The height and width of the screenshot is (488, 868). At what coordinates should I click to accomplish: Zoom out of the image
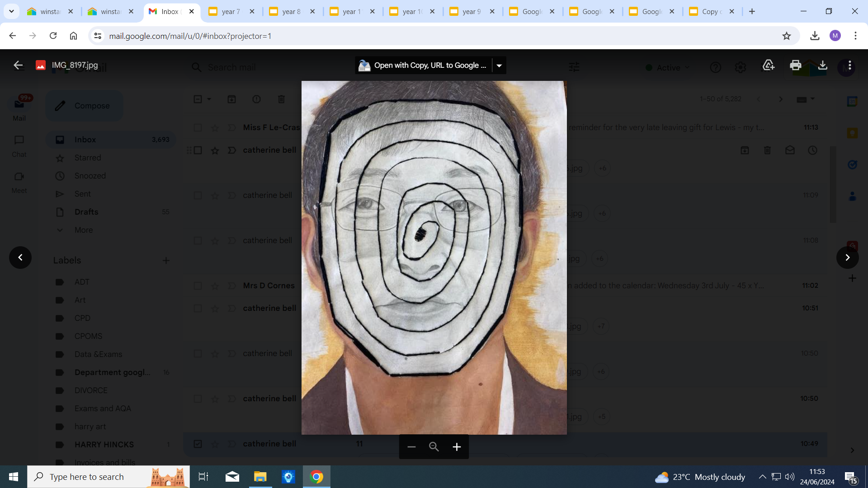[x=411, y=447]
